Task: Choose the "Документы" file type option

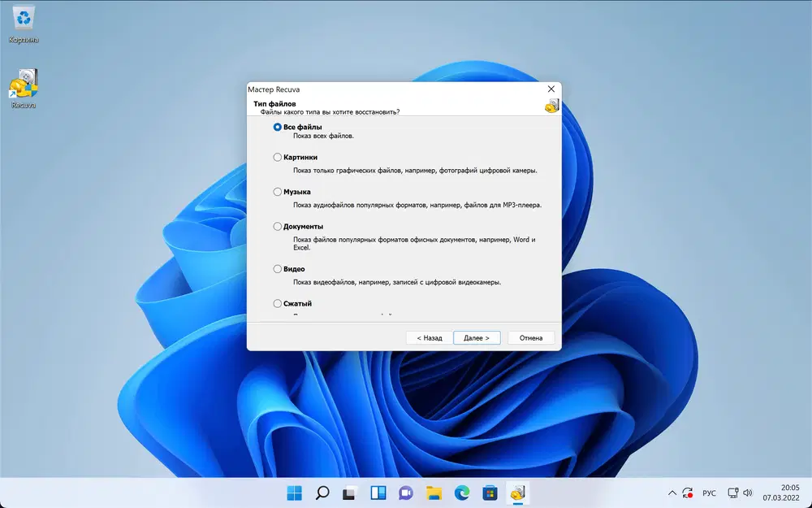Action: point(278,227)
